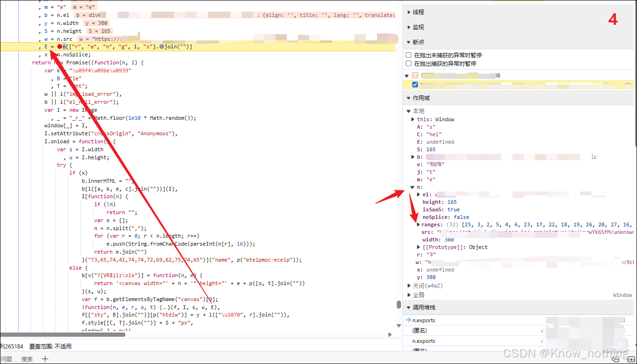637x364 pixels.
Task: Open the 搜索 (Search) drawer tab
Action: click(x=27, y=359)
